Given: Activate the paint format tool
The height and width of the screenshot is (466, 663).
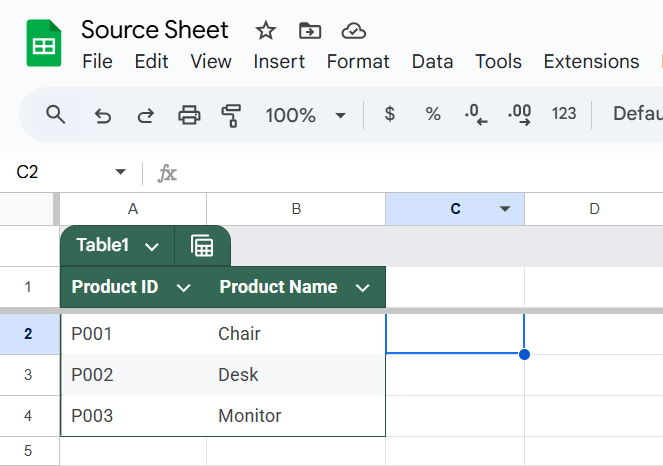Looking at the screenshot, I should pyautogui.click(x=231, y=115).
